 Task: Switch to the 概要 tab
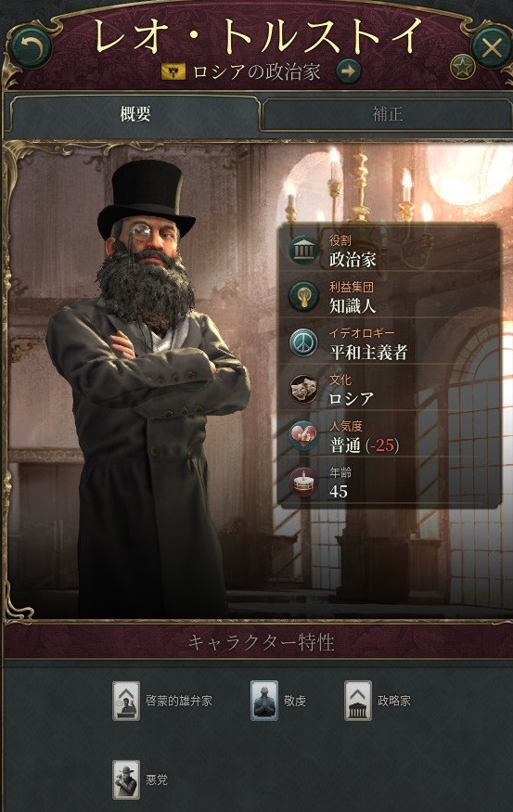(135, 114)
